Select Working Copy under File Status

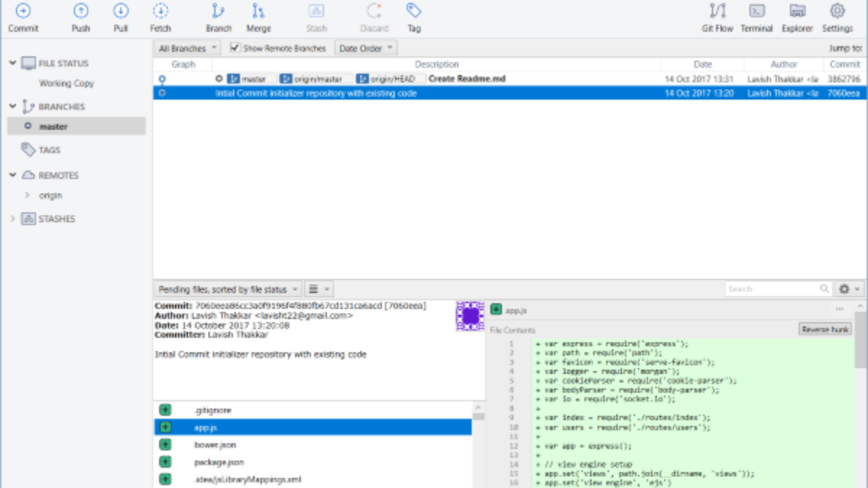pyautogui.click(x=67, y=83)
